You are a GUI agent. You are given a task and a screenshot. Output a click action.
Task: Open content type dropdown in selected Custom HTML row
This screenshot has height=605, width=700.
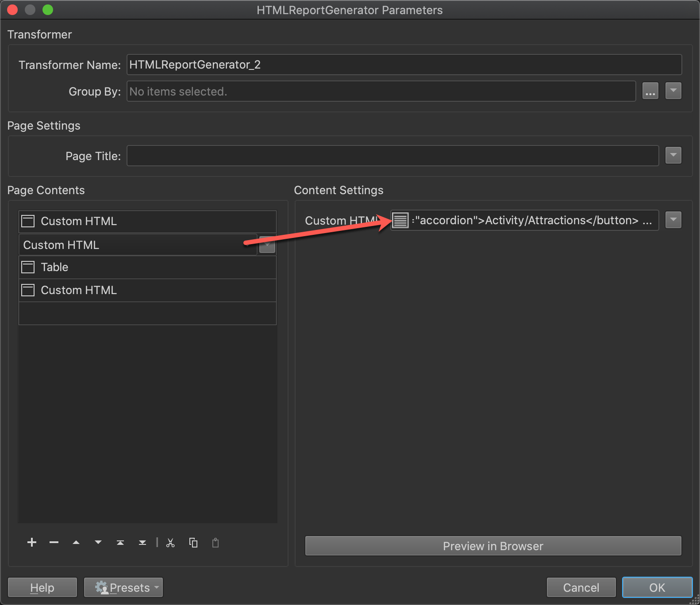pyautogui.click(x=267, y=245)
